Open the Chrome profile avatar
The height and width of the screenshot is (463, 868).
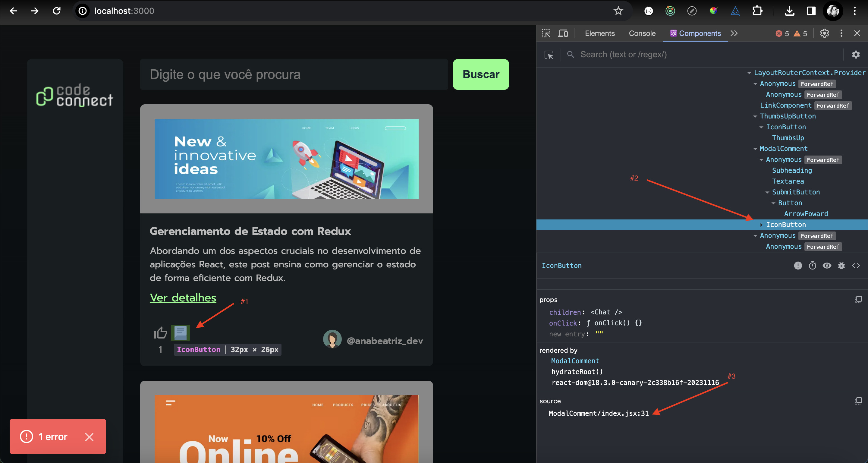point(833,11)
